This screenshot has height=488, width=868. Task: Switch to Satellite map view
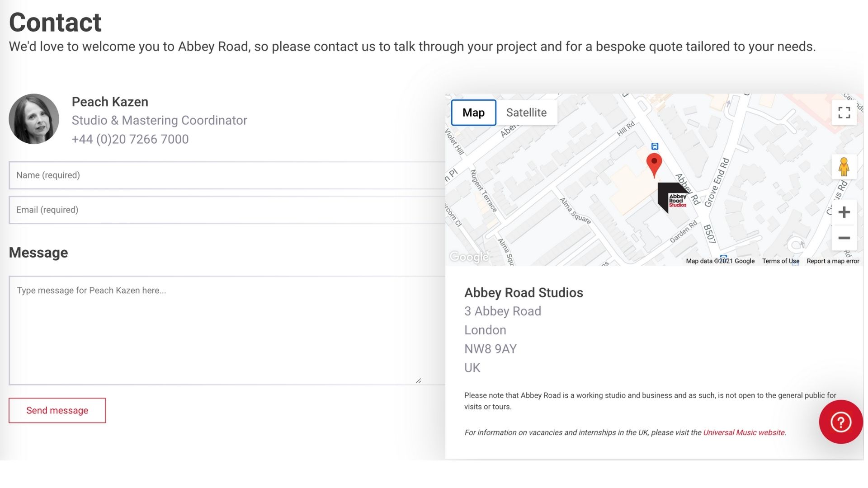coord(526,113)
